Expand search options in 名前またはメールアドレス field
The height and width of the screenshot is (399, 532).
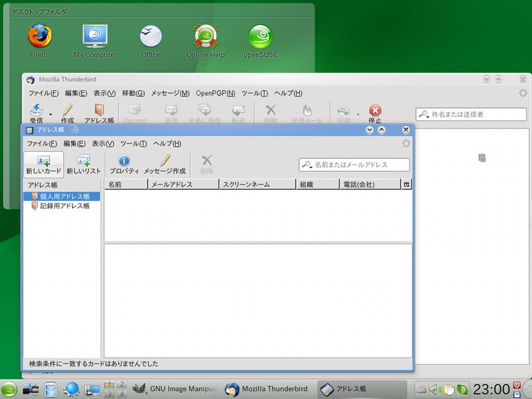[307, 164]
